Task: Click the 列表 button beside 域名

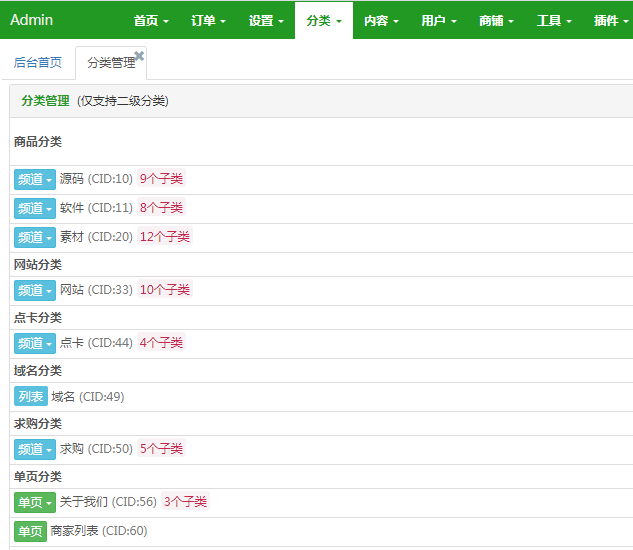Action: click(31, 396)
